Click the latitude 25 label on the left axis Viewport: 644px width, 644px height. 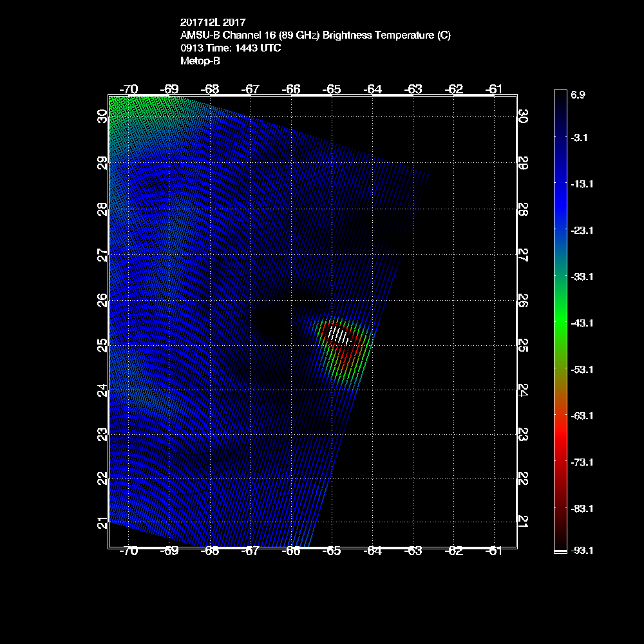click(x=102, y=345)
